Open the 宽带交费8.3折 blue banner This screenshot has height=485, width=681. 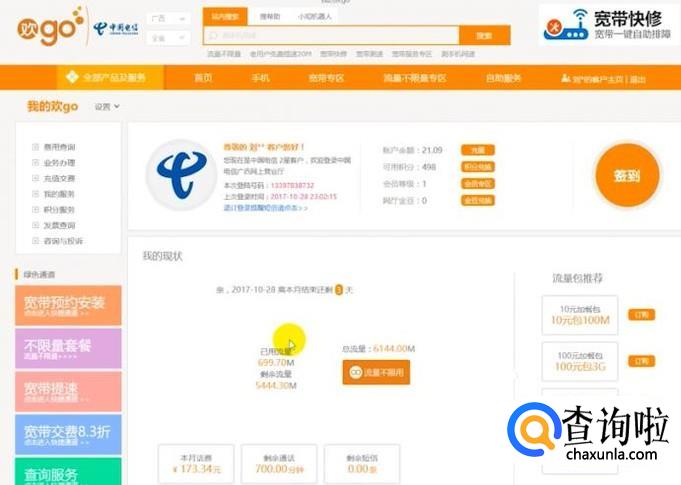68,435
